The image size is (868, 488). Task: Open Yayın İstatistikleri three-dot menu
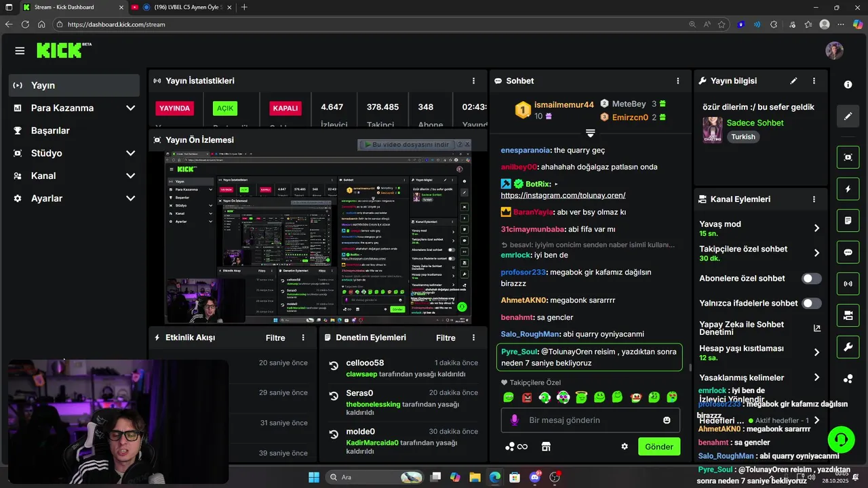pyautogui.click(x=473, y=81)
